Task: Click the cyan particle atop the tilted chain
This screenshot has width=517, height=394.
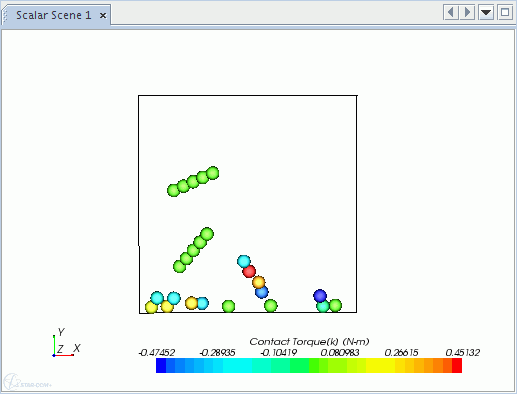Action: click(x=244, y=261)
